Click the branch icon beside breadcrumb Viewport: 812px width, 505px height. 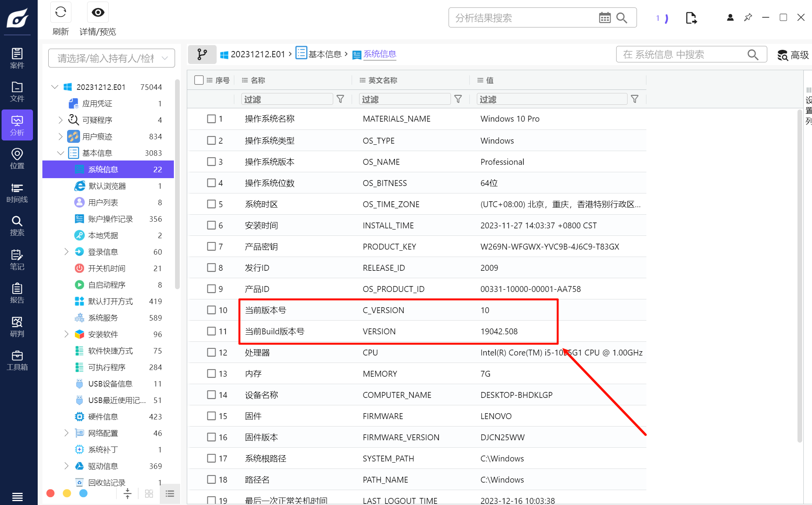pyautogui.click(x=202, y=54)
